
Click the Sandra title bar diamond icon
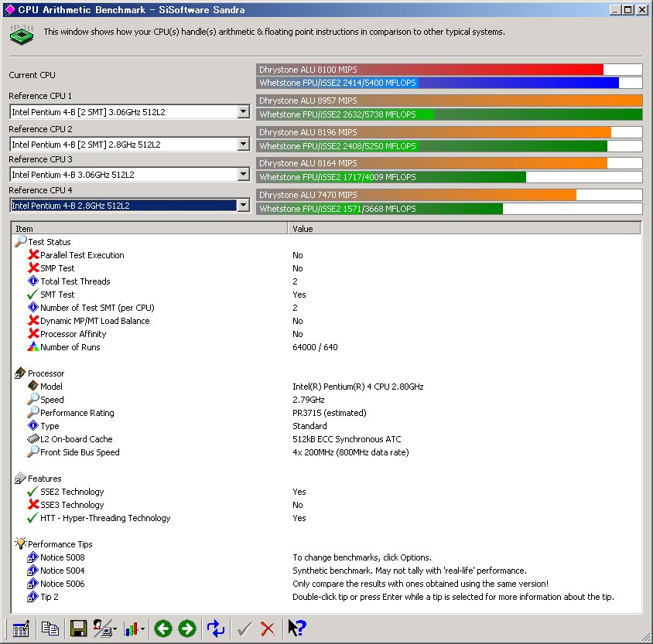pyautogui.click(x=9, y=9)
